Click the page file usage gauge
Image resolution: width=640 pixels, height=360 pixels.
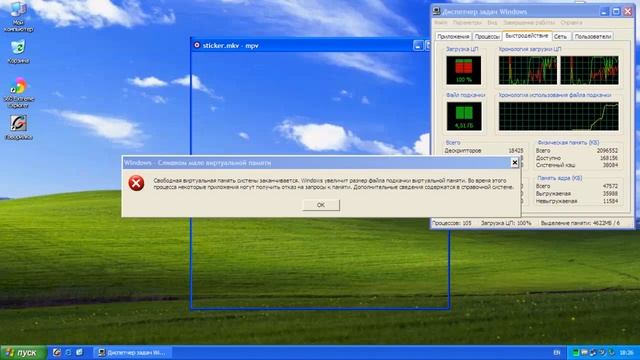click(x=464, y=116)
